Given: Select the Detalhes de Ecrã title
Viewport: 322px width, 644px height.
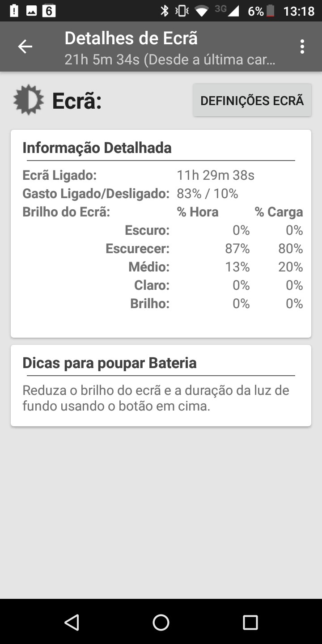Looking at the screenshot, I should click(x=131, y=38).
